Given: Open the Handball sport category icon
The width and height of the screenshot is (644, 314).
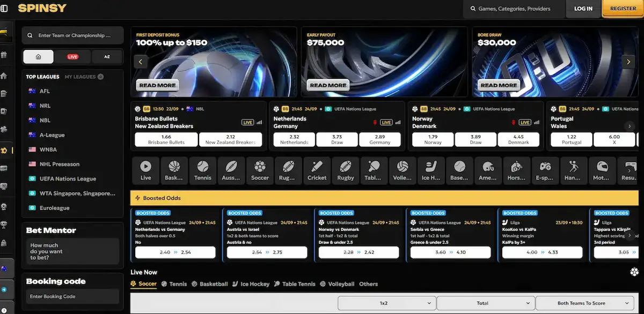Looking at the screenshot, I should click(x=574, y=170).
